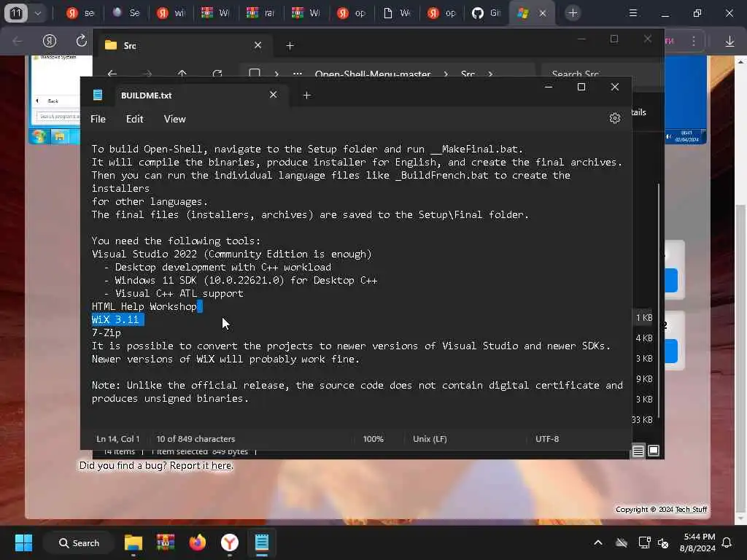Click the HTML Help Workshop line
Image resolution: width=747 pixels, height=560 pixels.
point(144,307)
